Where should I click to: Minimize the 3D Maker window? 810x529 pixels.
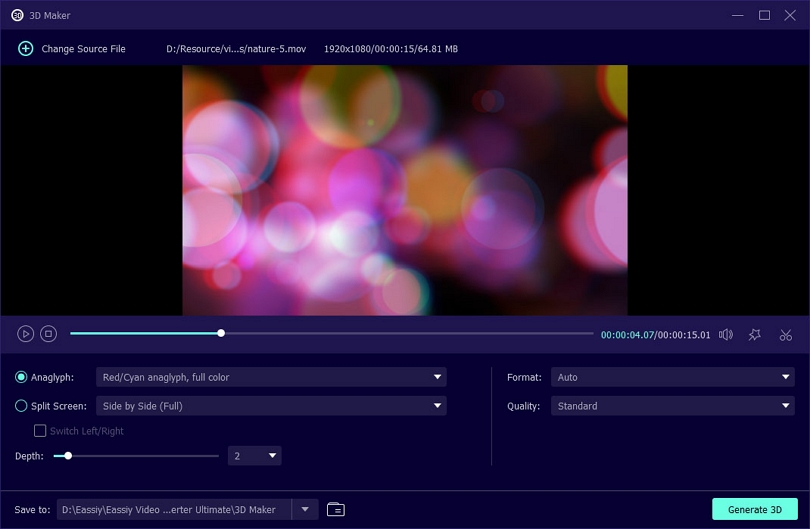(x=738, y=15)
